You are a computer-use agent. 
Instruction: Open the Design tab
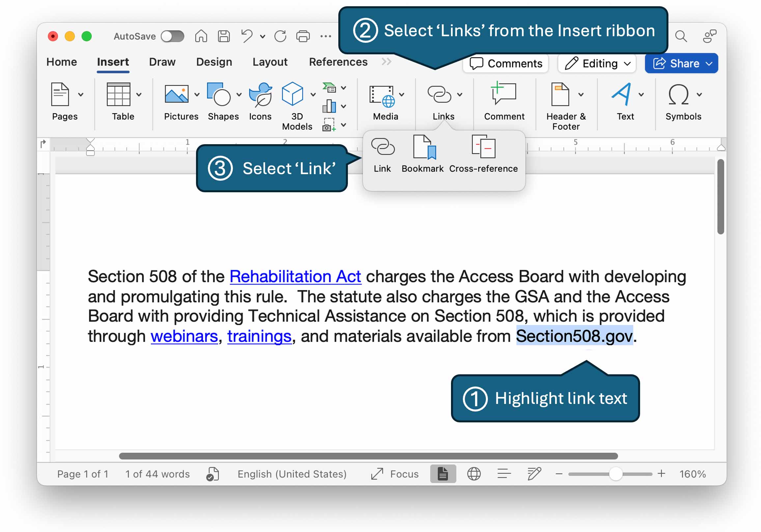(214, 62)
